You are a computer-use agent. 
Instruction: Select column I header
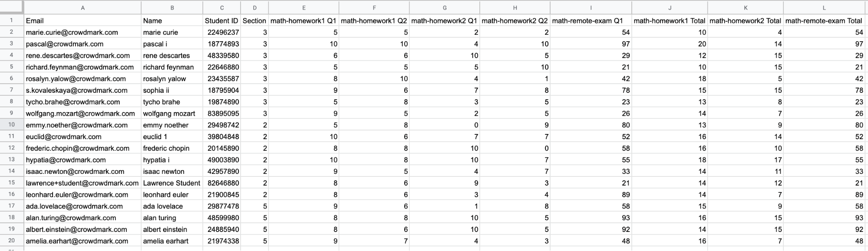tap(591, 8)
